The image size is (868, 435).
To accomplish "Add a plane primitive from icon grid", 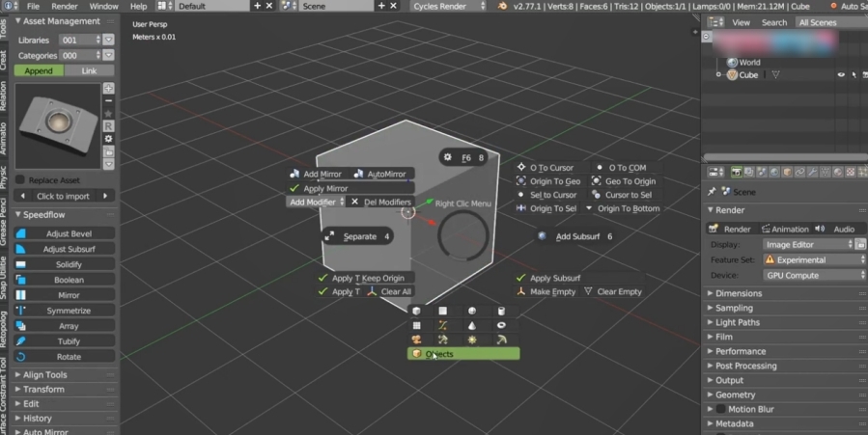I will click(x=442, y=311).
